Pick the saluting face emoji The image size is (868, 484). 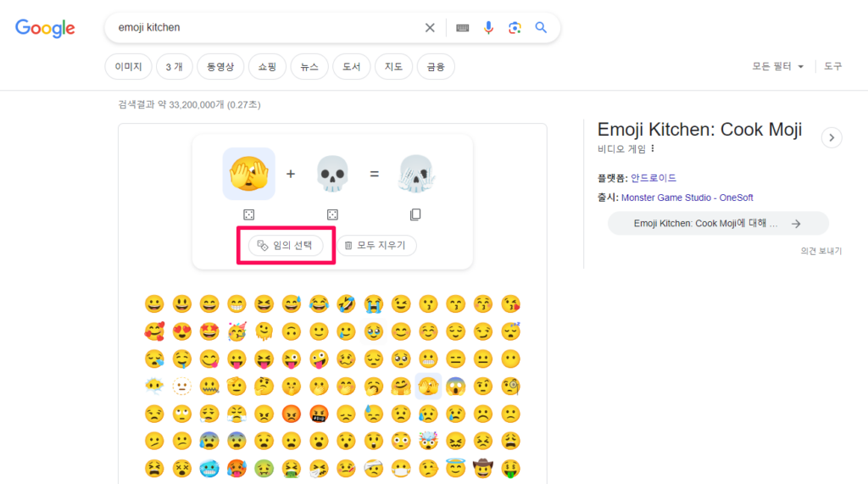pos(236,387)
